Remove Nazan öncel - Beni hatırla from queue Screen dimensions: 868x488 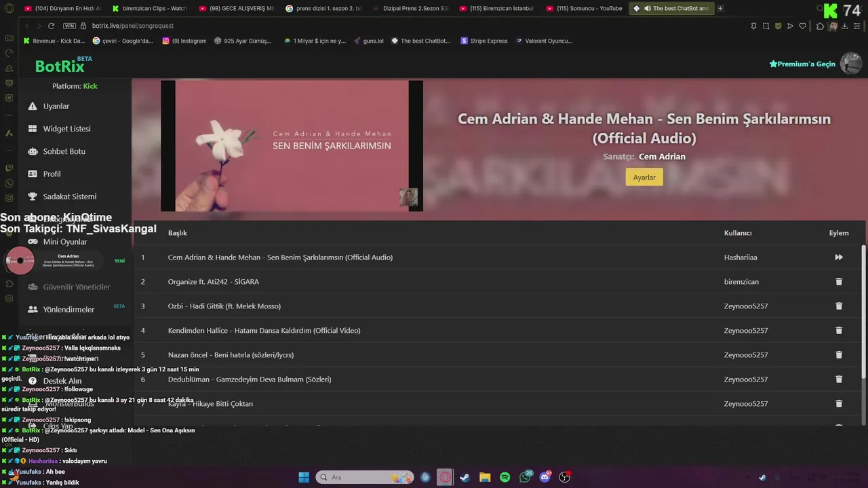click(x=839, y=355)
